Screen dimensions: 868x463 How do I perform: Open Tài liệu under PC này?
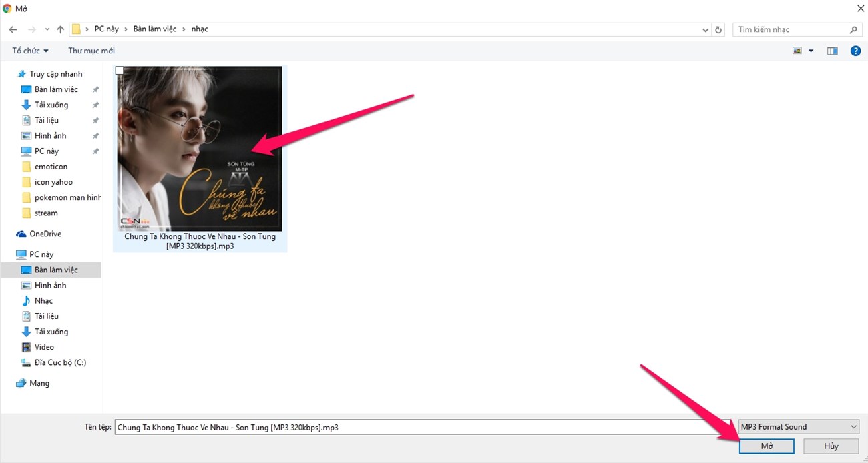coord(47,316)
